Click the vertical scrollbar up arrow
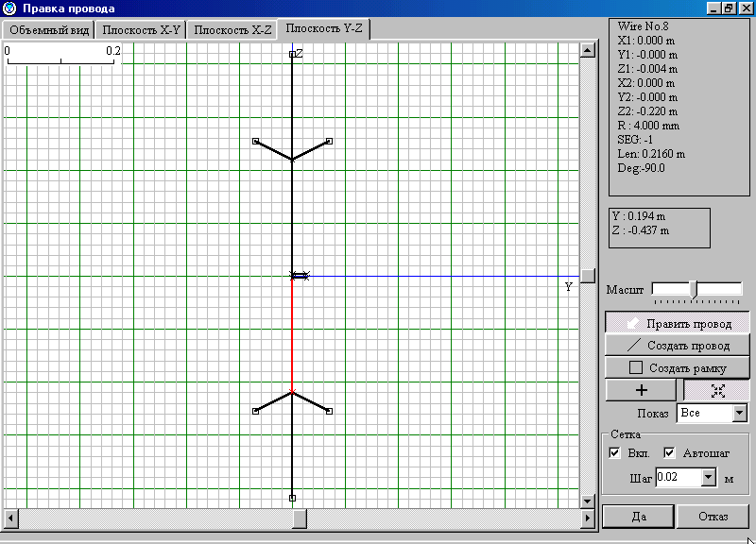Image resolution: width=756 pixels, height=544 pixels. pyautogui.click(x=587, y=50)
